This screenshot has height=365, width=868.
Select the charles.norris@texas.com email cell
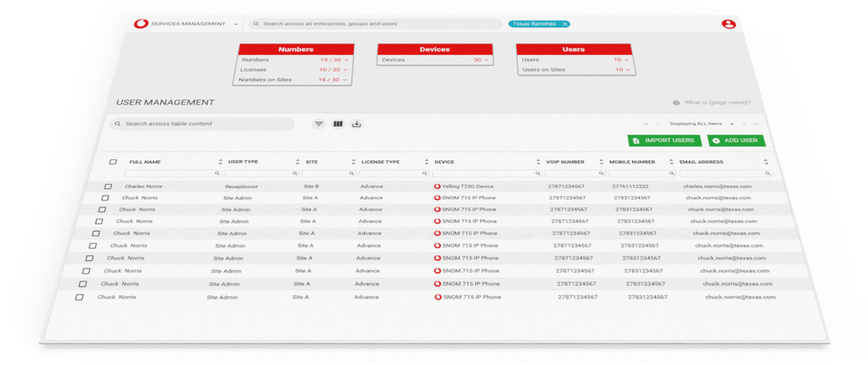[718, 187]
